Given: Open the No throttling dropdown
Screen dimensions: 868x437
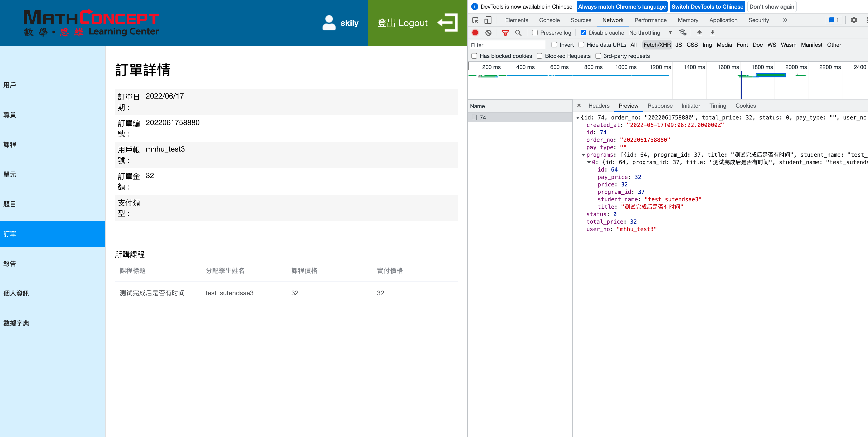Looking at the screenshot, I should click(x=650, y=33).
